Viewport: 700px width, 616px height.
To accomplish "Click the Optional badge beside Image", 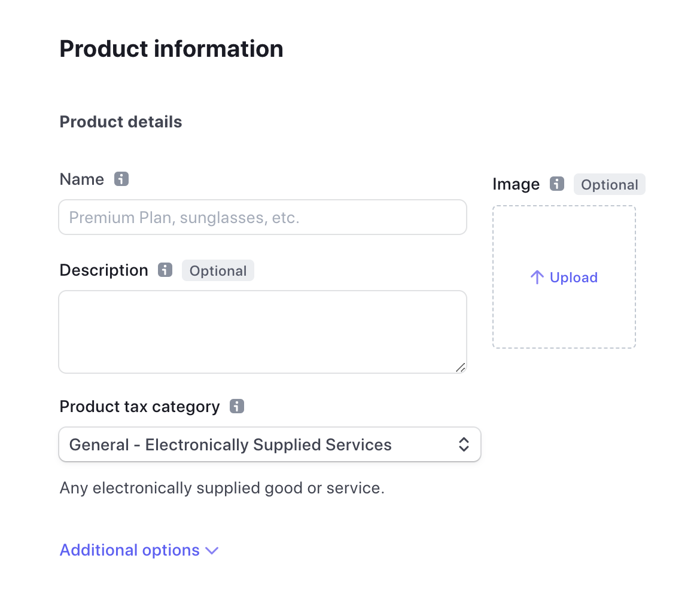I will click(610, 184).
